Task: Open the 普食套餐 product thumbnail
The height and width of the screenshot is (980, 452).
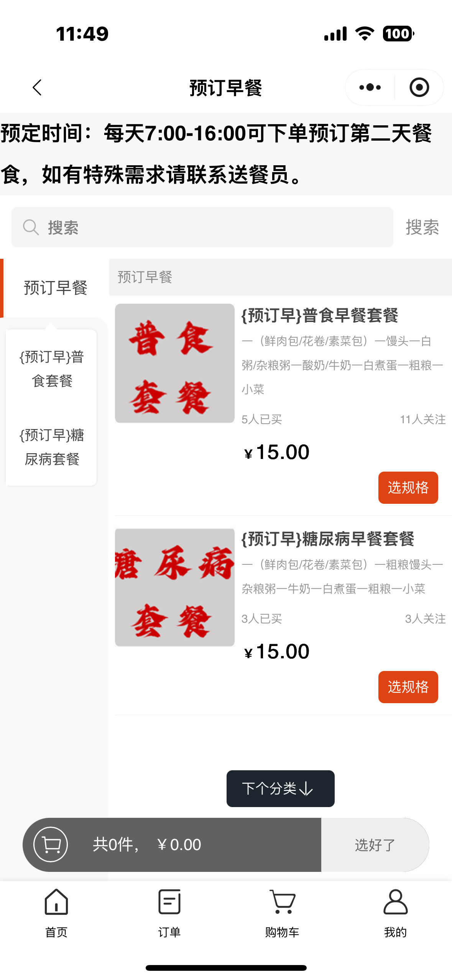Action: point(175,363)
